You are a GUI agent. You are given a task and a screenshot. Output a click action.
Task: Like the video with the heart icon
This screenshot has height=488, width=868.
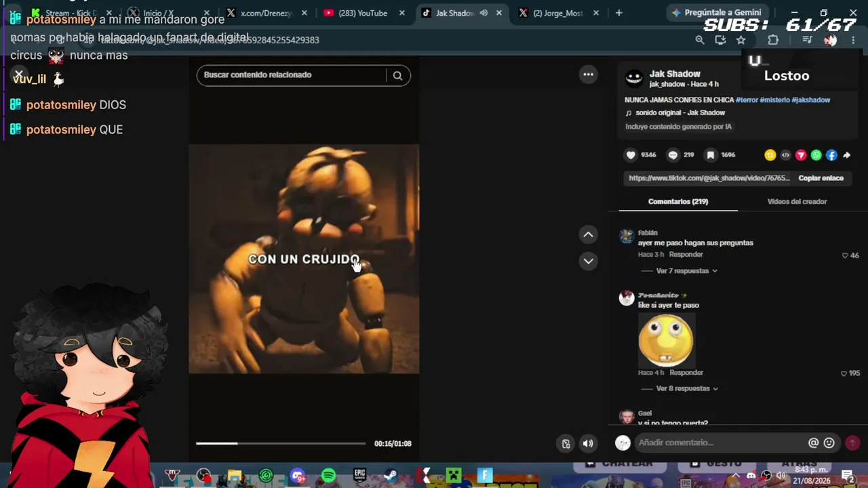pyautogui.click(x=631, y=155)
